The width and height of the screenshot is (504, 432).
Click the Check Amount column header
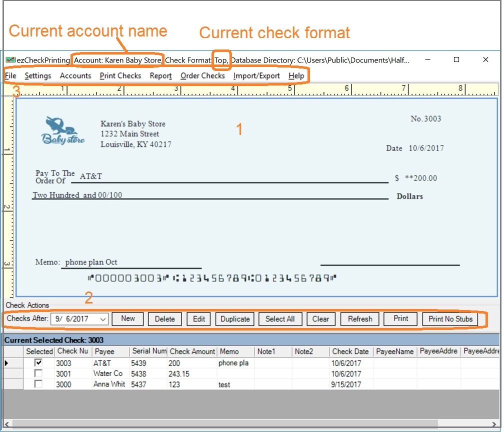[192, 351]
